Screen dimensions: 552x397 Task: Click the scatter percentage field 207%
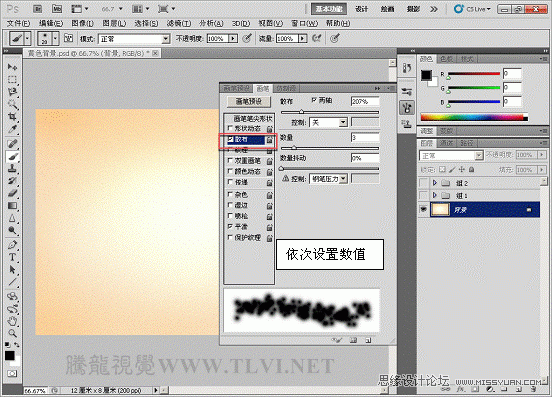365,101
